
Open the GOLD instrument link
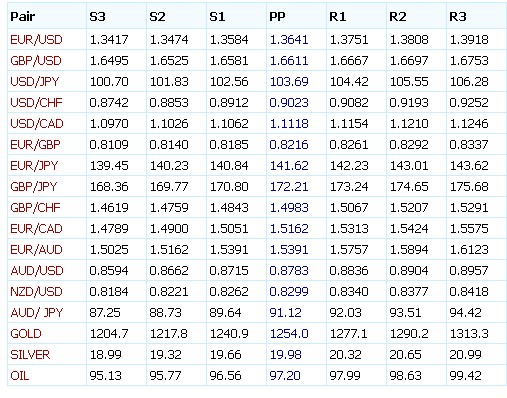(26, 334)
